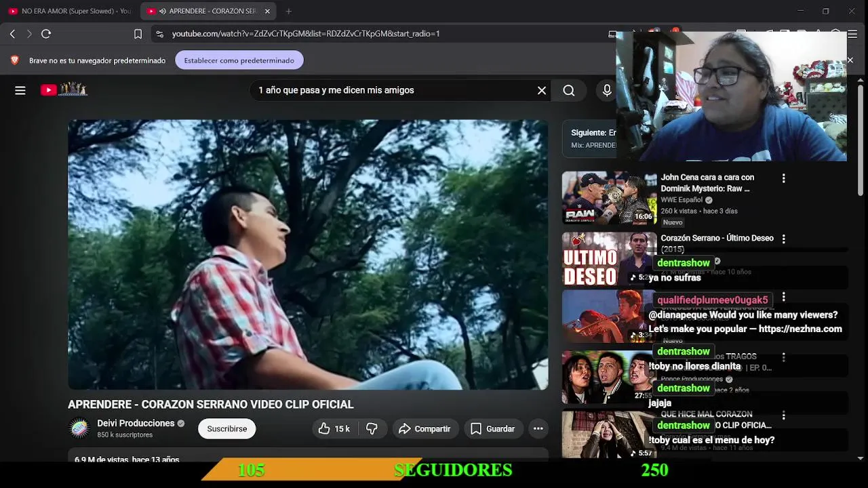Reload the current page

point(46,33)
